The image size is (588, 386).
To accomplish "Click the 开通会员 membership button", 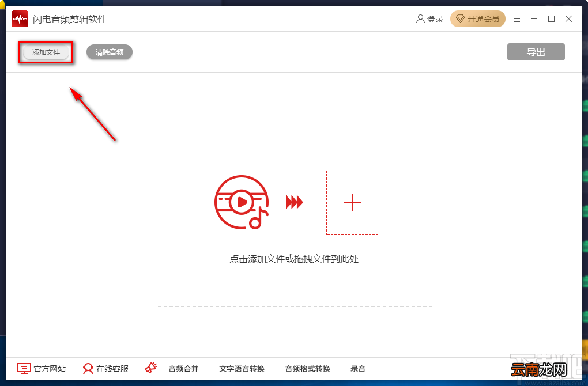I will 478,19.
